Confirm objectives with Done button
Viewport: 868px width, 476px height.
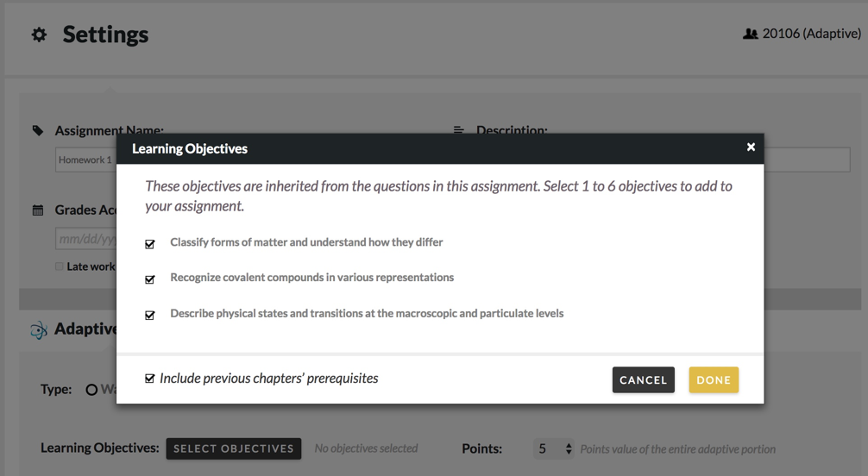(714, 380)
